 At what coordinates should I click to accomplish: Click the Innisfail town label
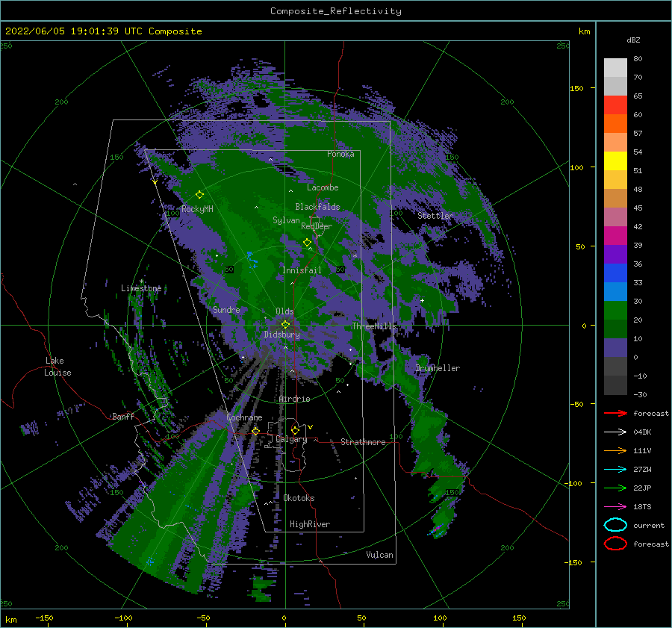(x=302, y=270)
